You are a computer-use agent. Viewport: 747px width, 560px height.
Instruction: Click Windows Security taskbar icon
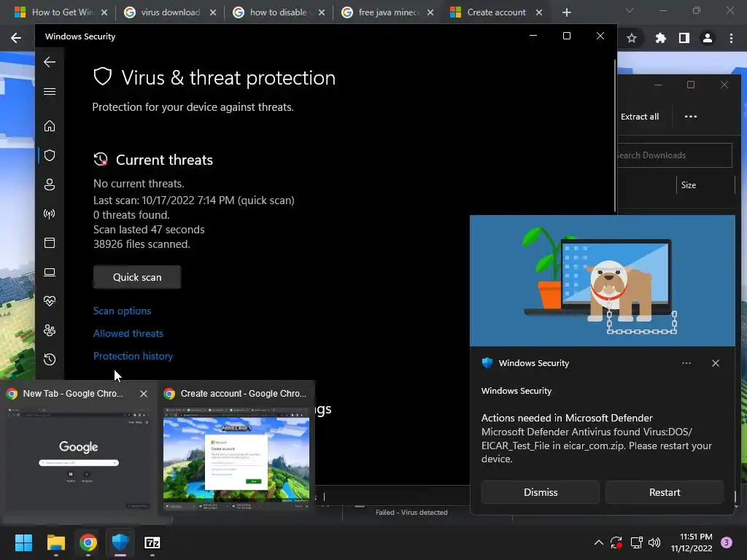pos(120,542)
